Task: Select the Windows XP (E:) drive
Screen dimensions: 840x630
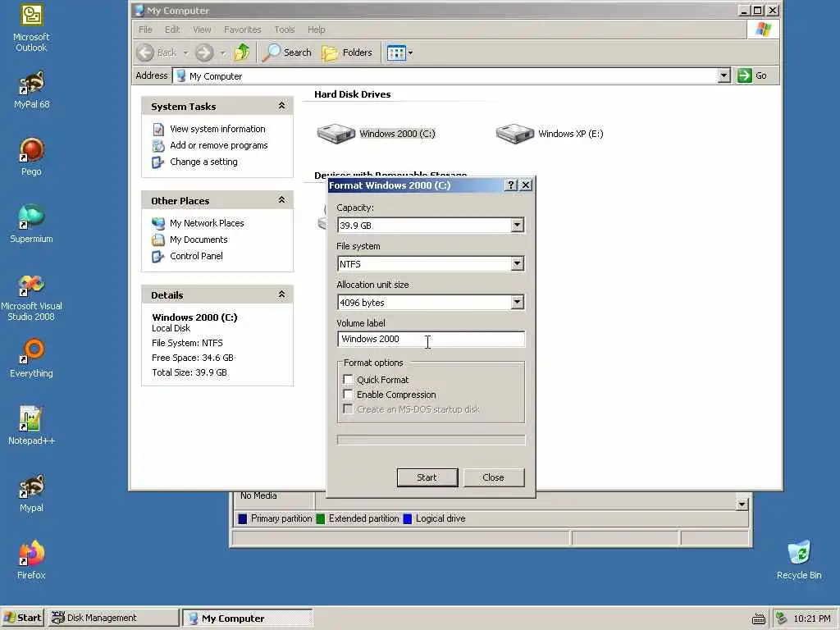Action: tap(550, 134)
